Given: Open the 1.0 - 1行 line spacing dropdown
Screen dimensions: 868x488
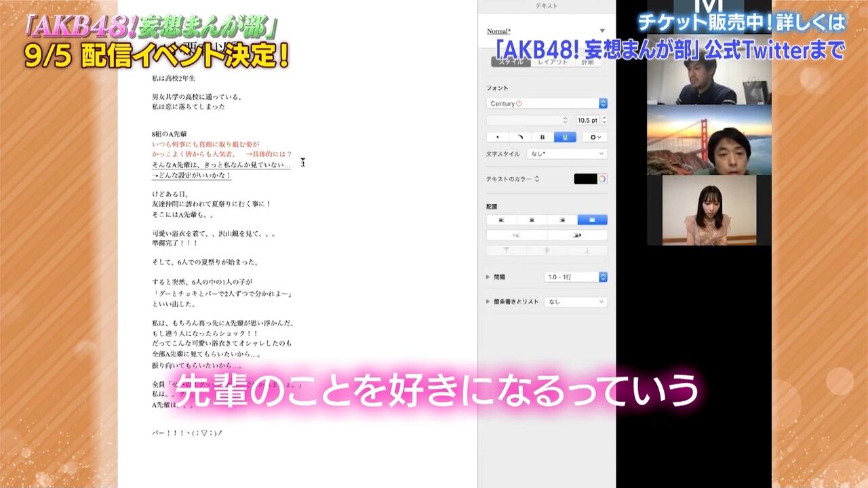Looking at the screenshot, I should pos(576,277).
